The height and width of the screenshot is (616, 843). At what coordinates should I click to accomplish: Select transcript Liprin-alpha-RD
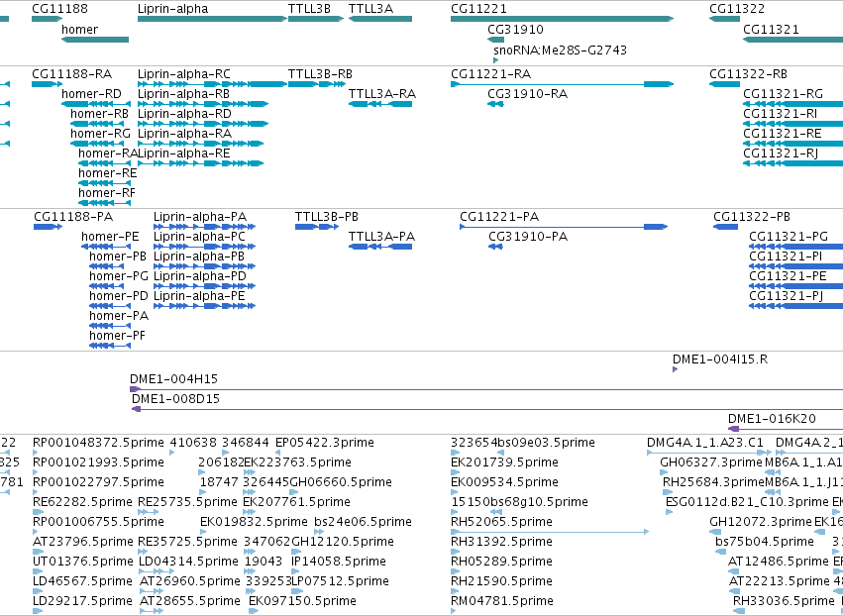tap(203, 124)
